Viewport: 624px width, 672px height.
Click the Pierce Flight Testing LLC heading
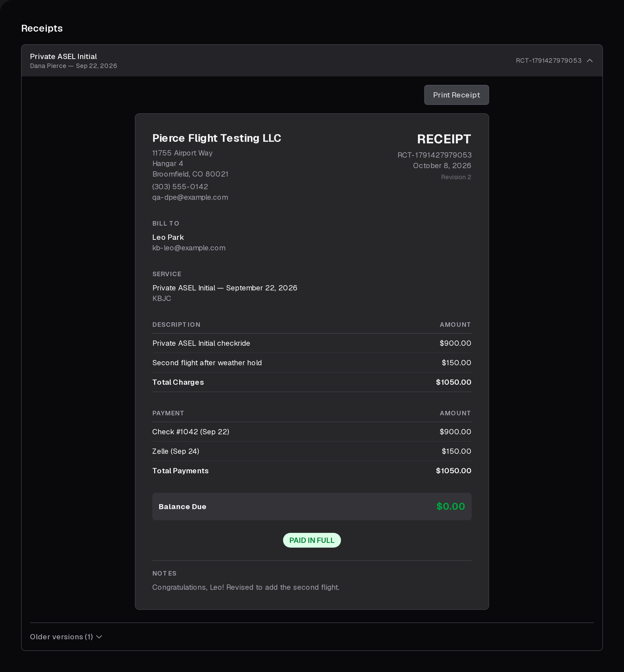point(216,138)
